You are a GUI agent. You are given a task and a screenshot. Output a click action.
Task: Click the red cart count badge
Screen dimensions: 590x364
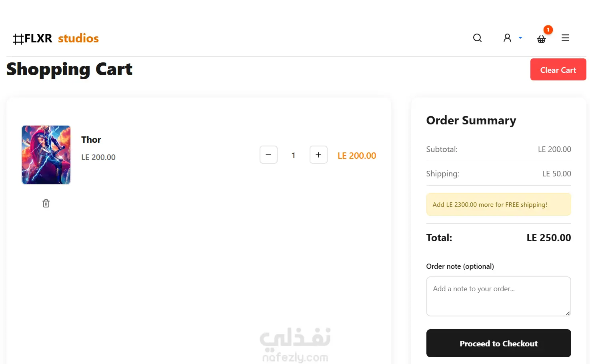tap(548, 30)
